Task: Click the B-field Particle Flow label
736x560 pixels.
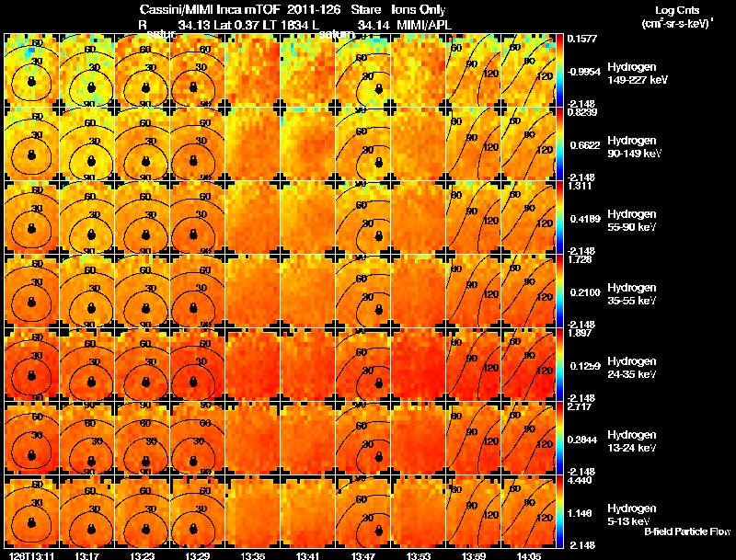Action: point(687,531)
